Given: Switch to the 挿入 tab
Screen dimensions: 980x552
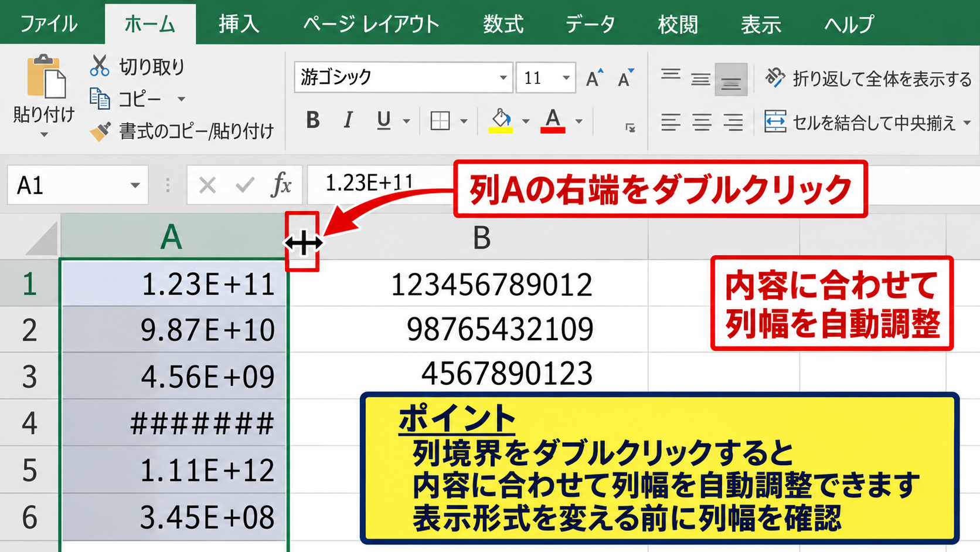Looking at the screenshot, I should [x=239, y=24].
